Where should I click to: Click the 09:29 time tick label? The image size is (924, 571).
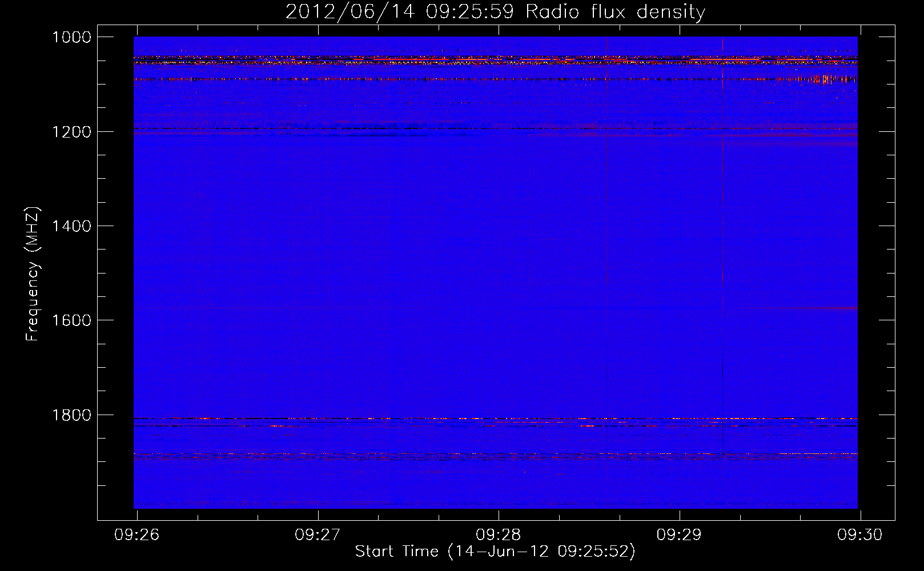tap(679, 534)
